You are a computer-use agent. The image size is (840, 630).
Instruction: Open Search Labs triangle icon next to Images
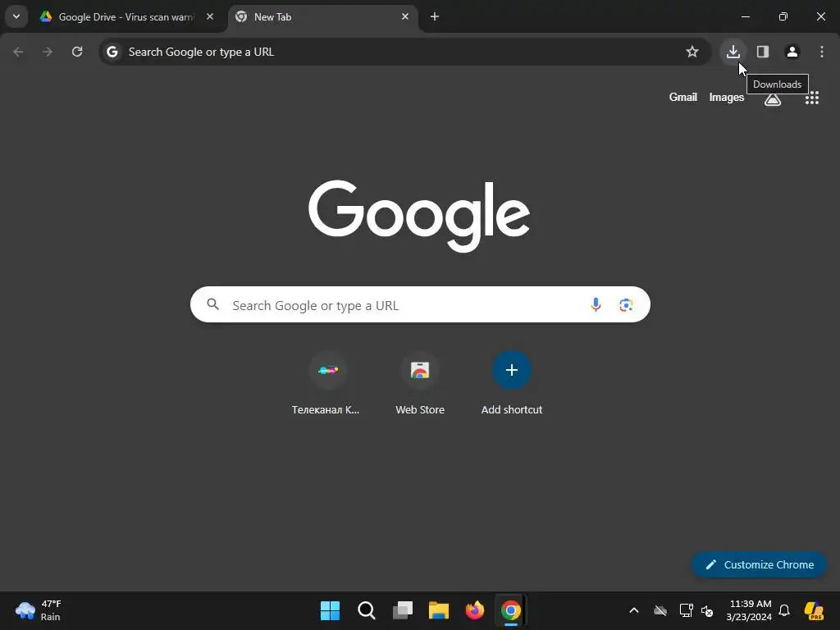tap(772, 99)
